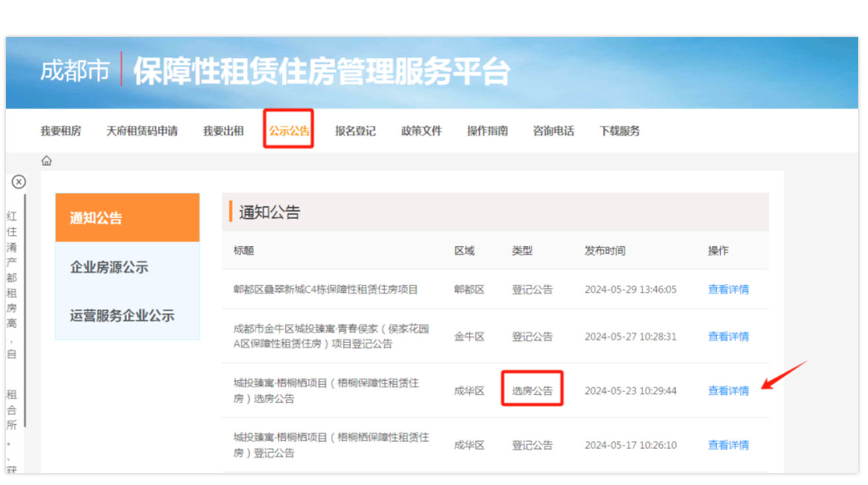View details for the 金牛区 青春侯家 announcement

tap(728, 336)
